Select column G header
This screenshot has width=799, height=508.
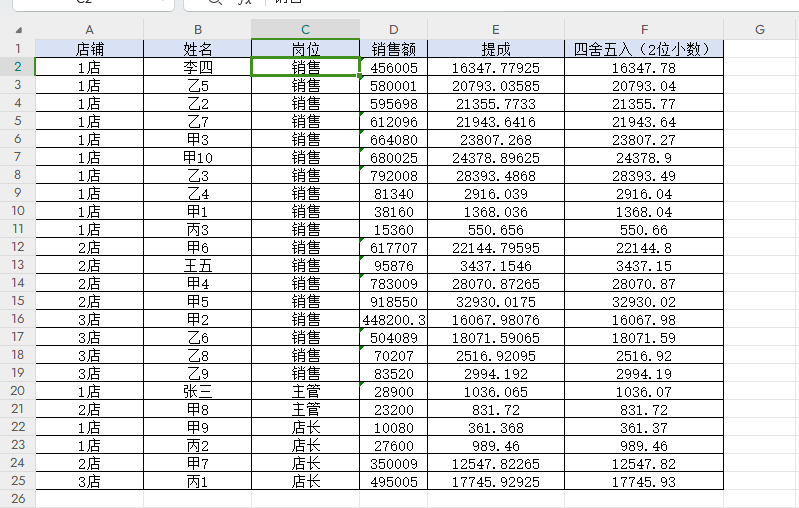[760, 30]
